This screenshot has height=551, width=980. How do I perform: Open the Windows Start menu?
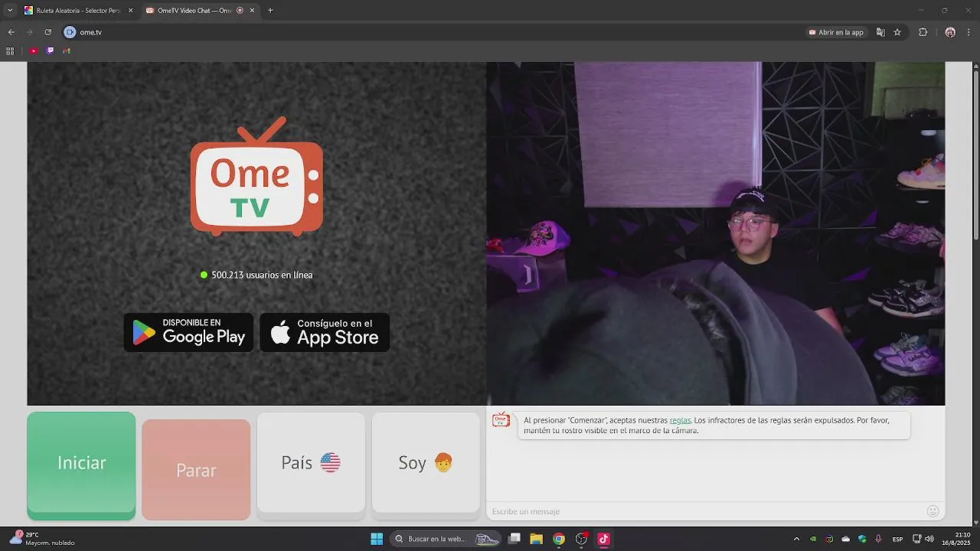377,539
